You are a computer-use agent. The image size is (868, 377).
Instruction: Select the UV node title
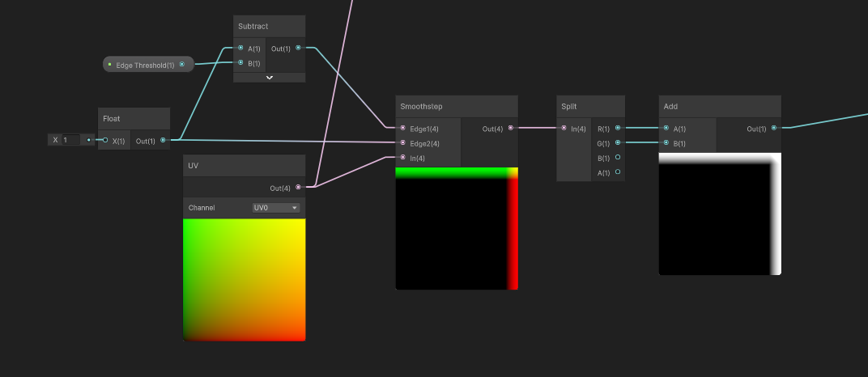click(x=194, y=165)
